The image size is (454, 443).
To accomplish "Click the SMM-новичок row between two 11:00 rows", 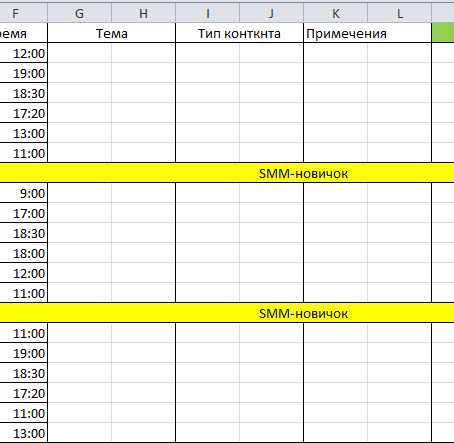I will coord(227,313).
